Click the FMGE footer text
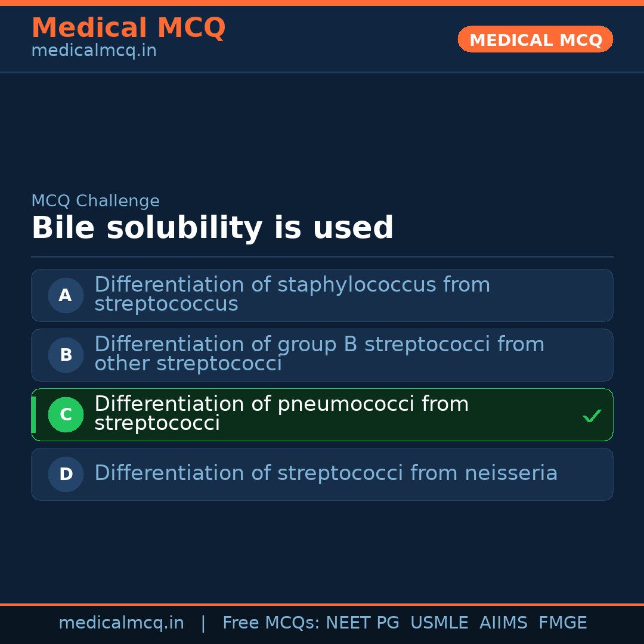The width and height of the screenshot is (644, 644). [x=562, y=623]
